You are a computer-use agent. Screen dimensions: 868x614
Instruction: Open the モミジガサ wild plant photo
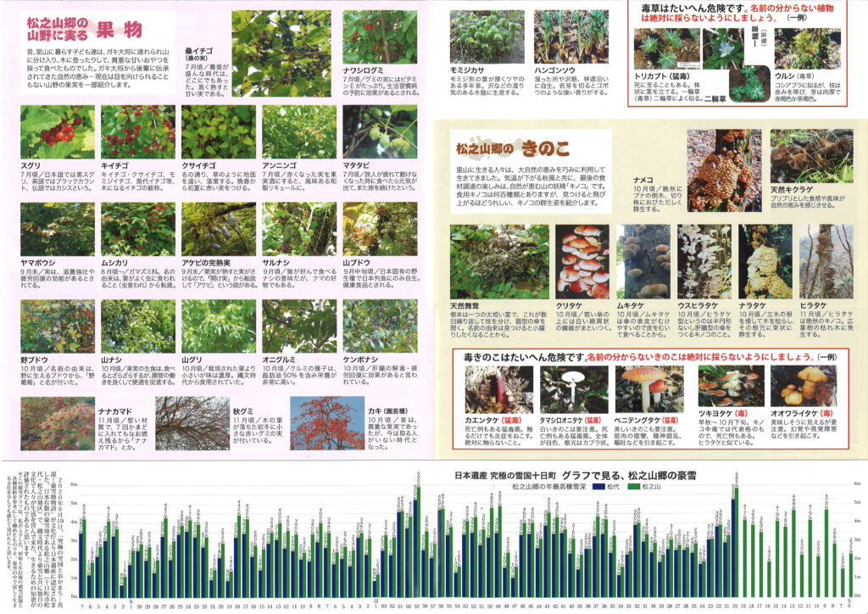click(x=486, y=36)
